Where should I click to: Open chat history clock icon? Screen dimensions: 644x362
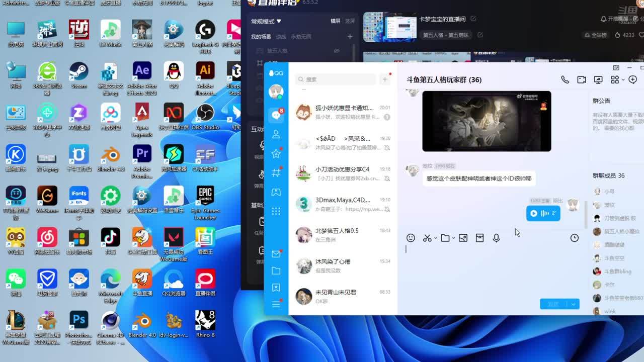click(574, 238)
